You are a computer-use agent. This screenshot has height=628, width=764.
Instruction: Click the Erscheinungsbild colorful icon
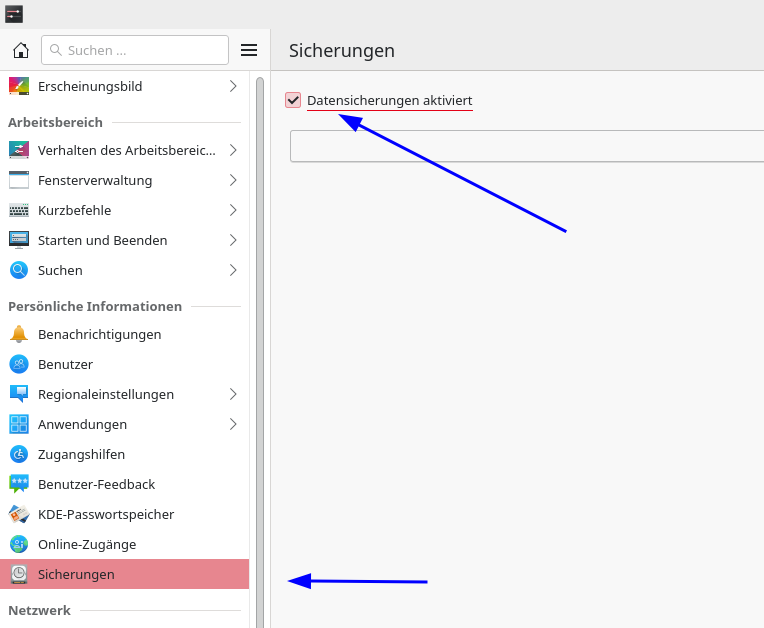(19, 86)
